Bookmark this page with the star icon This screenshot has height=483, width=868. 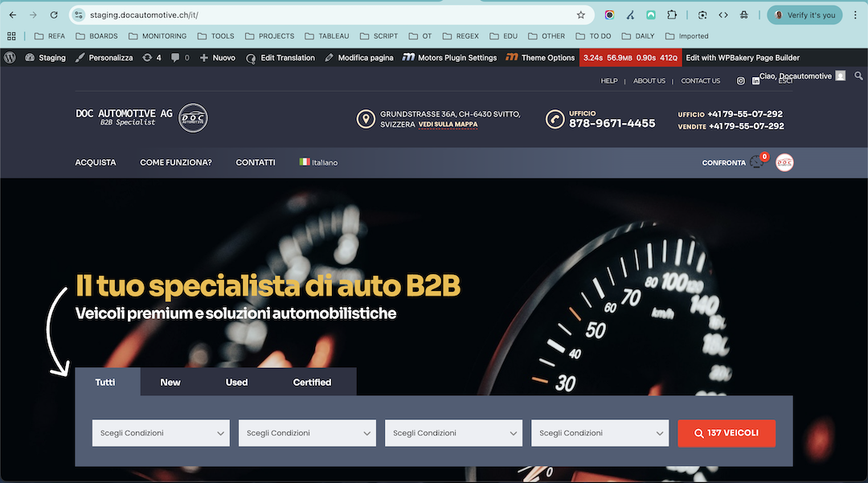click(x=581, y=15)
